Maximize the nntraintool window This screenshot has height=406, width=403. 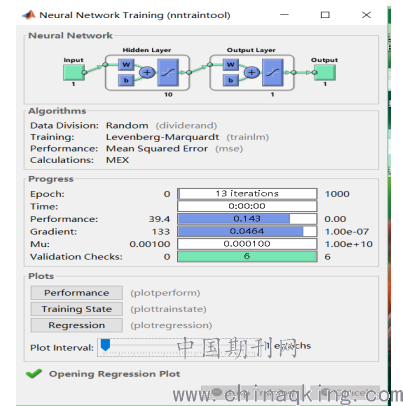coord(325,15)
